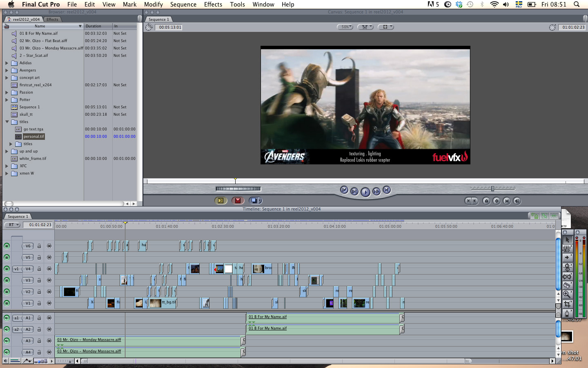
Task: Click the Mark Clip button in Canvas
Action: point(507,201)
